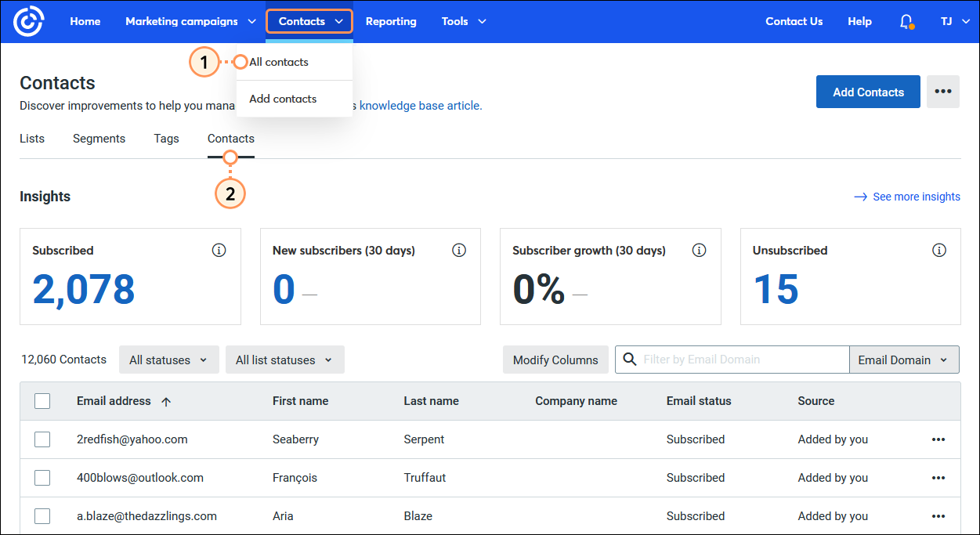Image resolution: width=980 pixels, height=535 pixels.
Task: Select the Contacts tab
Action: [x=231, y=139]
